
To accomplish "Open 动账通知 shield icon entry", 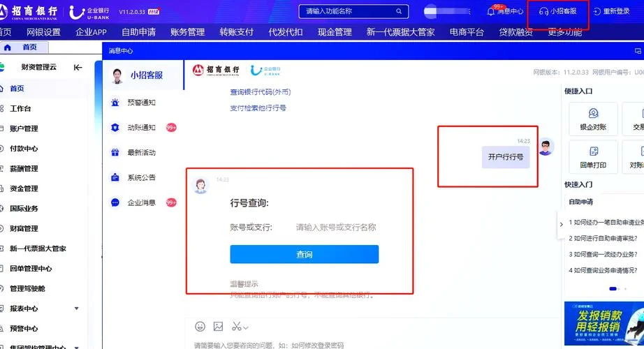I will coord(115,128).
